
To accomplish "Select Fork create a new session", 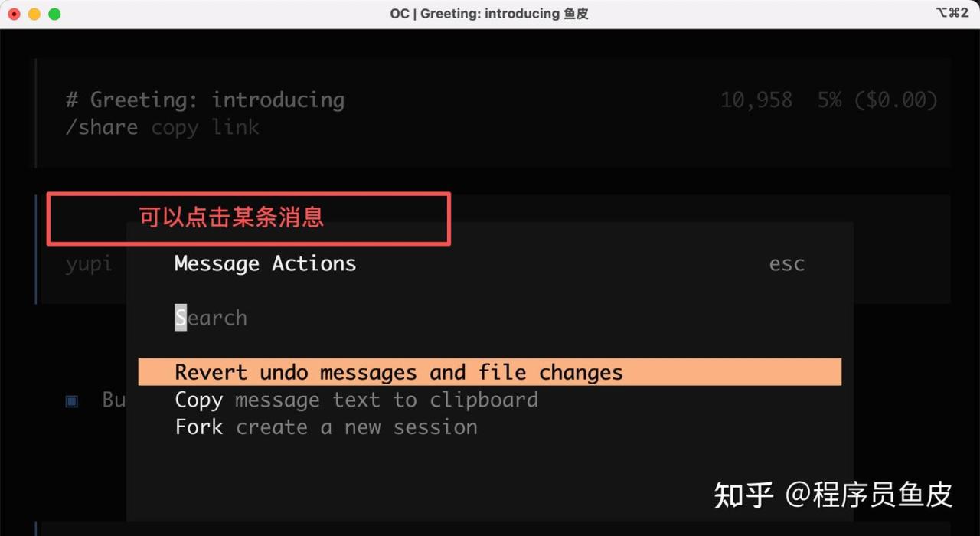I will pyautogui.click(x=326, y=427).
